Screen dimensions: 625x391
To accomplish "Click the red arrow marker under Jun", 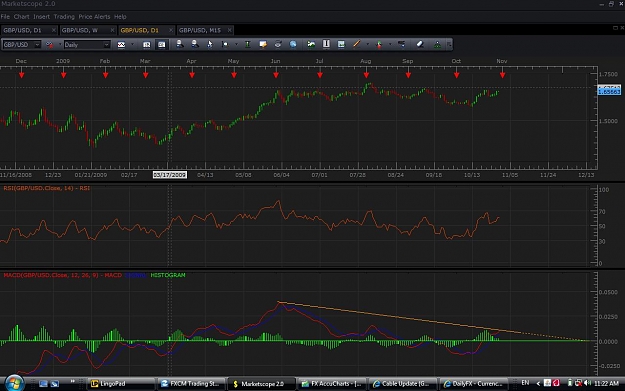I will 276,75.
